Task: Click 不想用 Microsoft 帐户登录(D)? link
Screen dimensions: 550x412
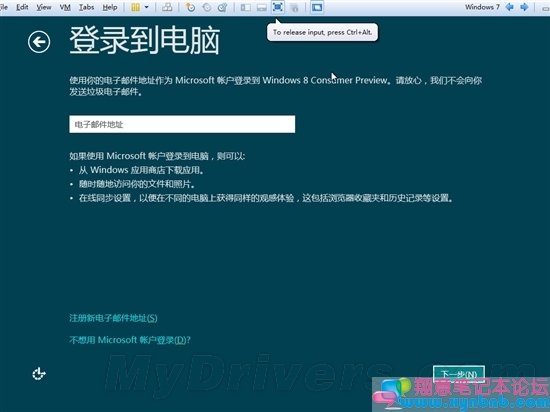Action: pyautogui.click(x=130, y=340)
